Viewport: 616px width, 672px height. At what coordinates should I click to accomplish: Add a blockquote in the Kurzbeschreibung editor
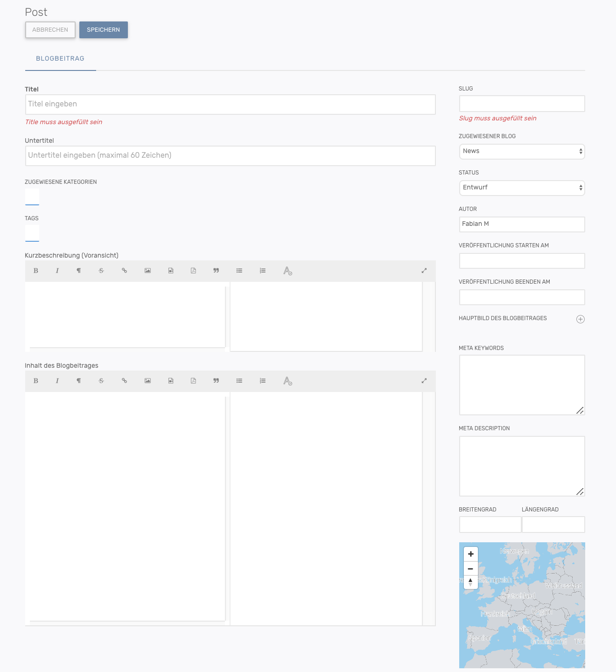click(x=216, y=271)
